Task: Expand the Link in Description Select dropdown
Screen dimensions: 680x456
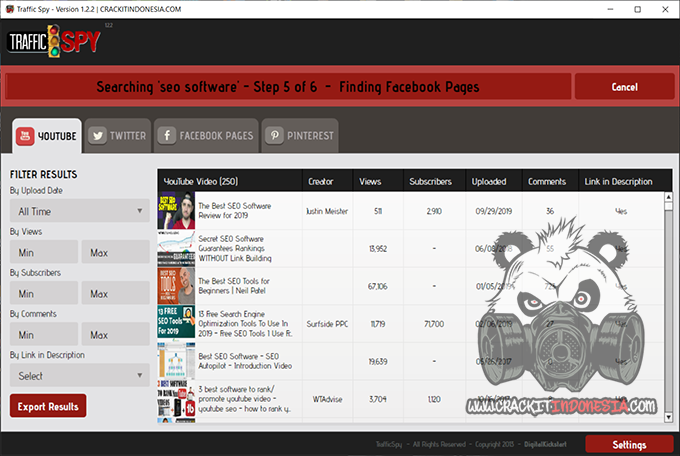Action: [79, 376]
